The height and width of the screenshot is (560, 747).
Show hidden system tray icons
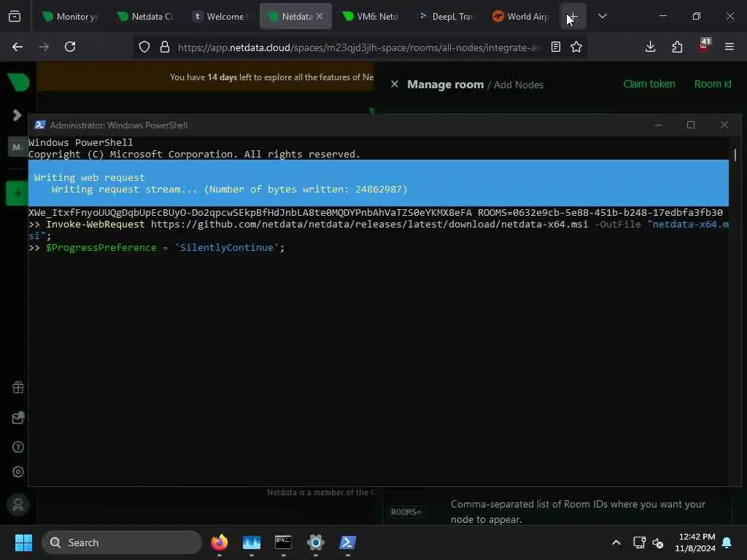click(x=616, y=542)
